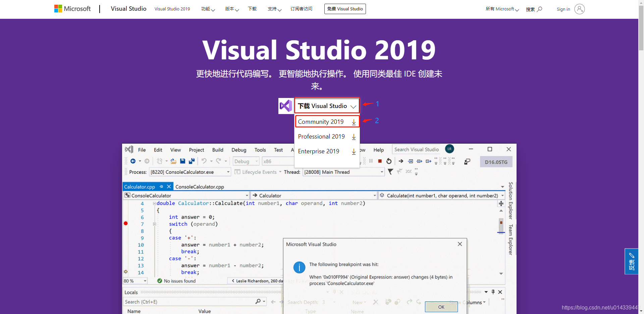Toggle the line 7 red breakpoint
The height and width of the screenshot is (314, 644).
tap(126, 223)
